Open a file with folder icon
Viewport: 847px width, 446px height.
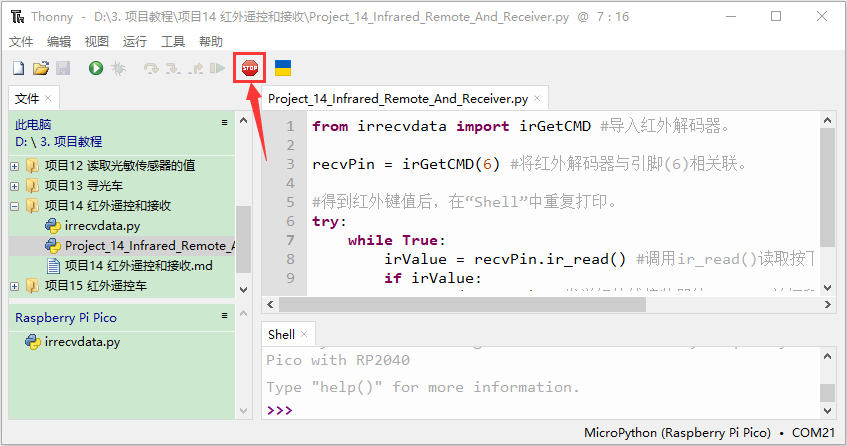pyautogui.click(x=41, y=68)
